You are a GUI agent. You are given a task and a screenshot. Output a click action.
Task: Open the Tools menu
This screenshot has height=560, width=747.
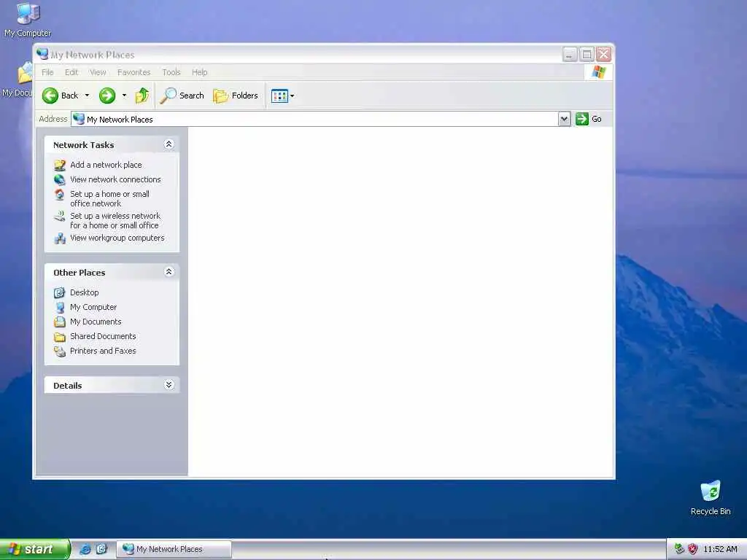pyautogui.click(x=171, y=72)
